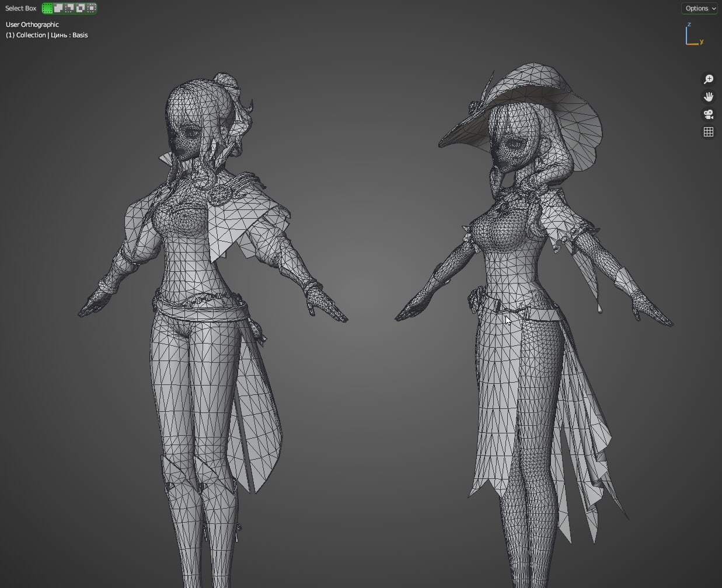722x588 pixels.
Task: Choose the 'Subtract selection' mode icon
Action: click(x=69, y=8)
